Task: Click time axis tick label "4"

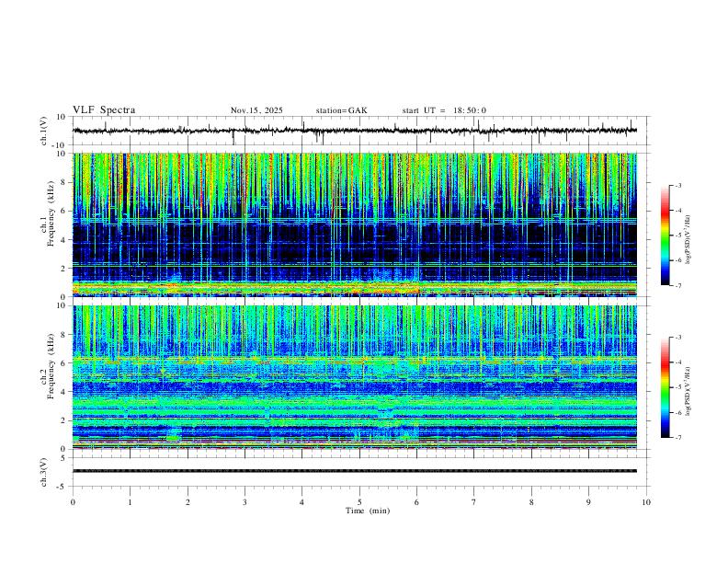Action: click(301, 502)
